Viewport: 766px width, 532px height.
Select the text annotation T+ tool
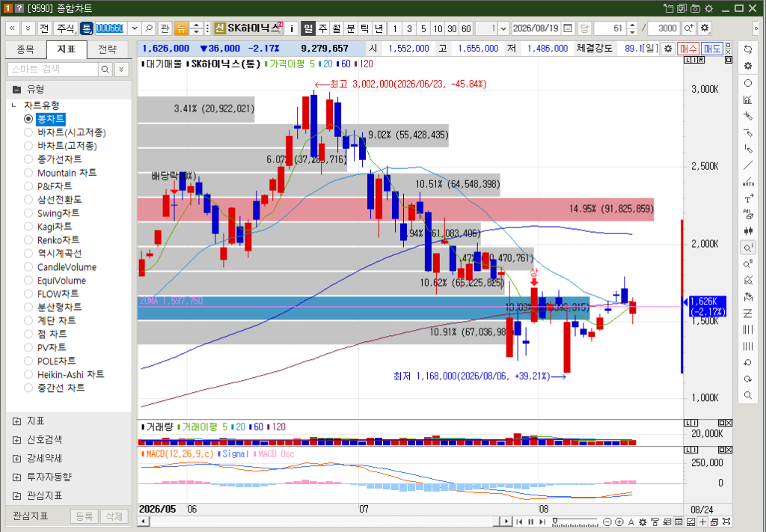(748, 199)
